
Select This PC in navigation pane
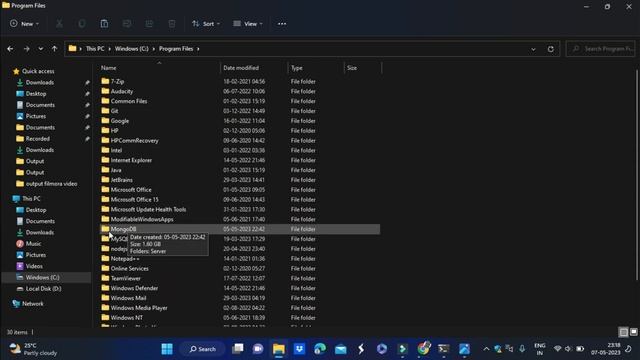pos(31,199)
